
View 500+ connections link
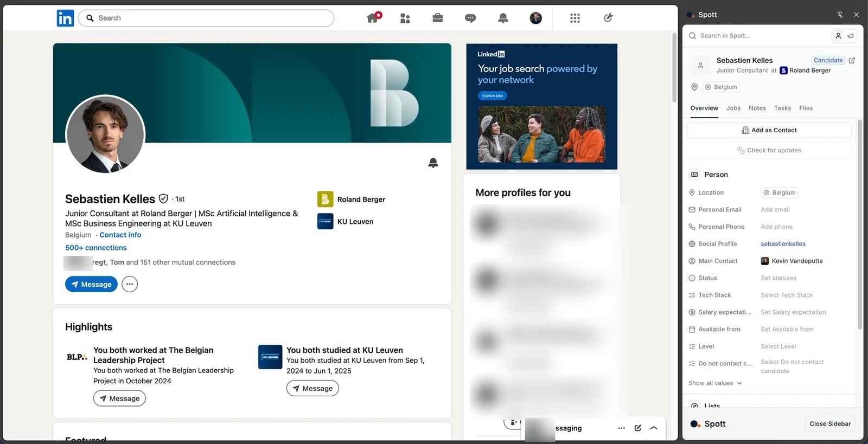click(96, 248)
